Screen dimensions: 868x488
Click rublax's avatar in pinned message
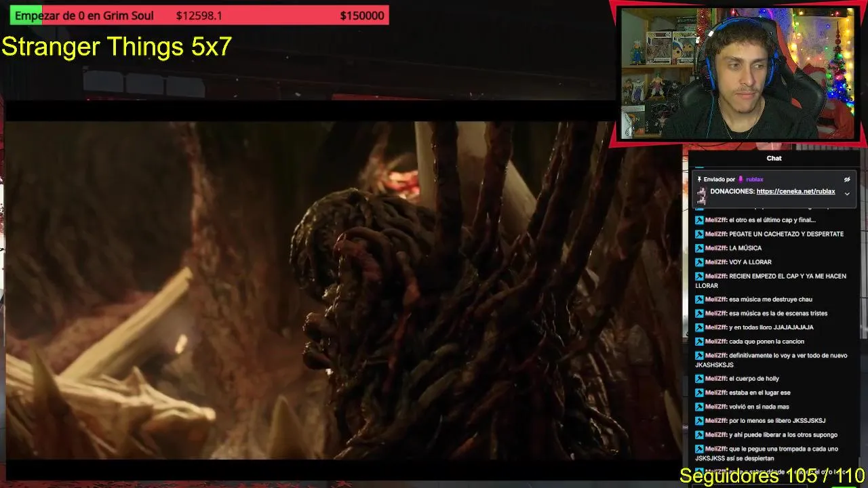coord(701,196)
